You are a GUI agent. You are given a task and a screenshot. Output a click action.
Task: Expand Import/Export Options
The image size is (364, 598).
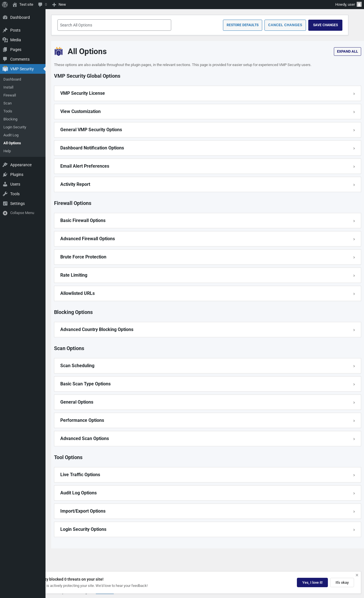208,511
